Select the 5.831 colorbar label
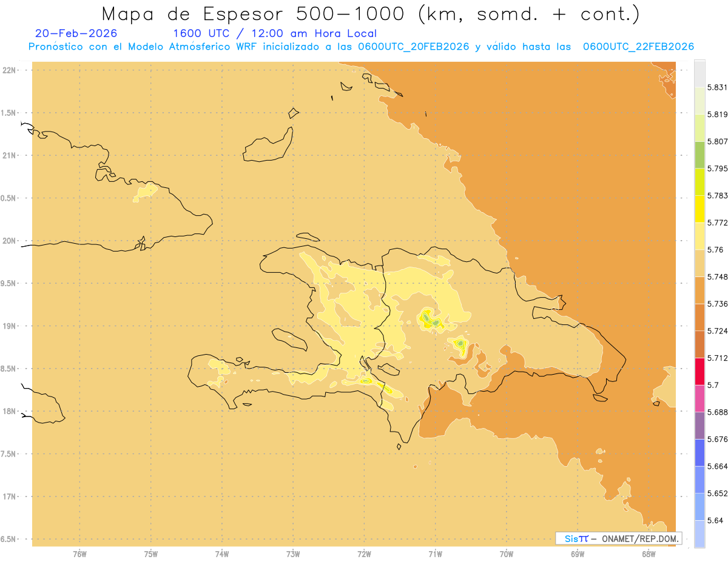 [x=718, y=87]
